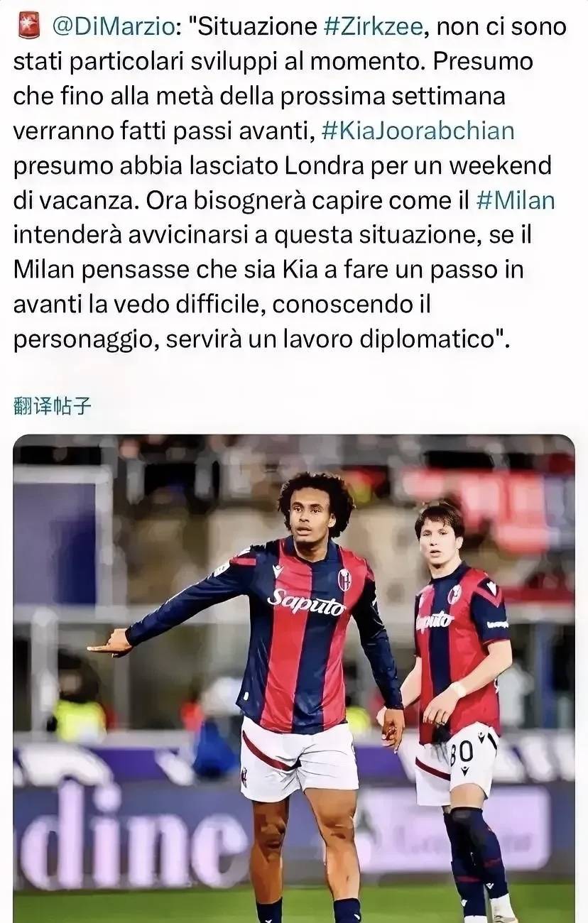Click the Saputo sponsor logo on front jersey
Screen dimensions: 588x923
306,603
